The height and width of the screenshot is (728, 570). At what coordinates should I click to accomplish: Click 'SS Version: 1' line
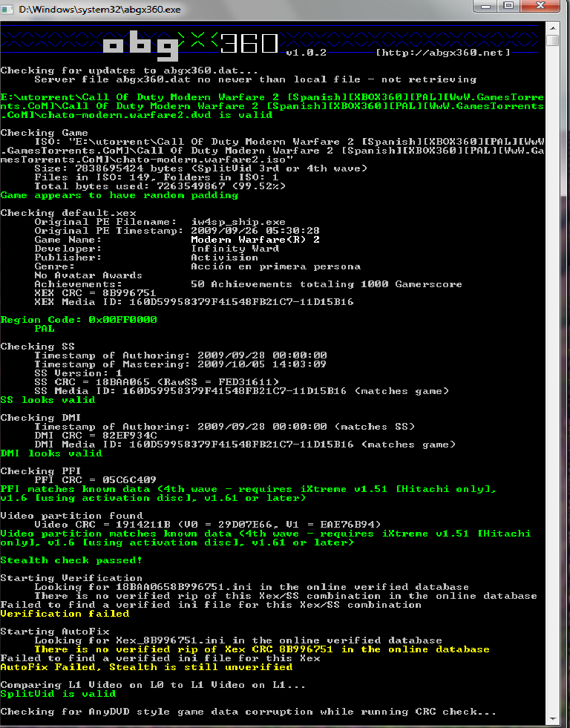(78, 373)
